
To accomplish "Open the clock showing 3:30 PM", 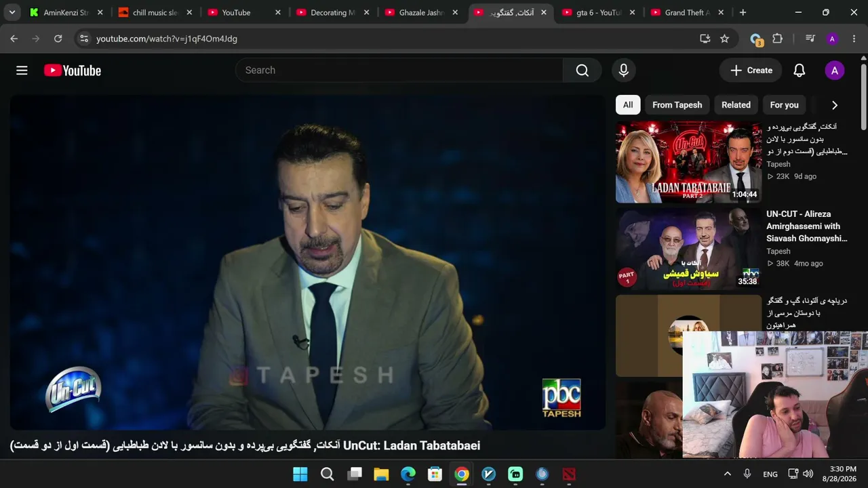I will (x=840, y=474).
